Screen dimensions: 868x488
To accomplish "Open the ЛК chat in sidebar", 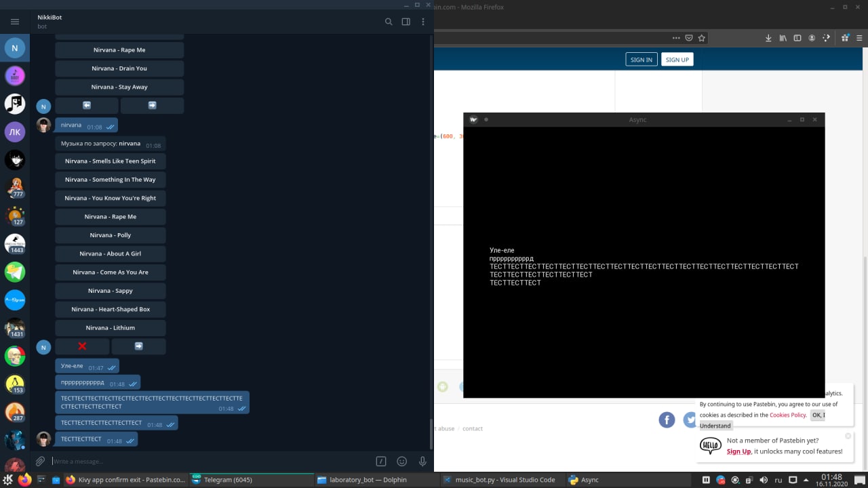I will (15, 131).
